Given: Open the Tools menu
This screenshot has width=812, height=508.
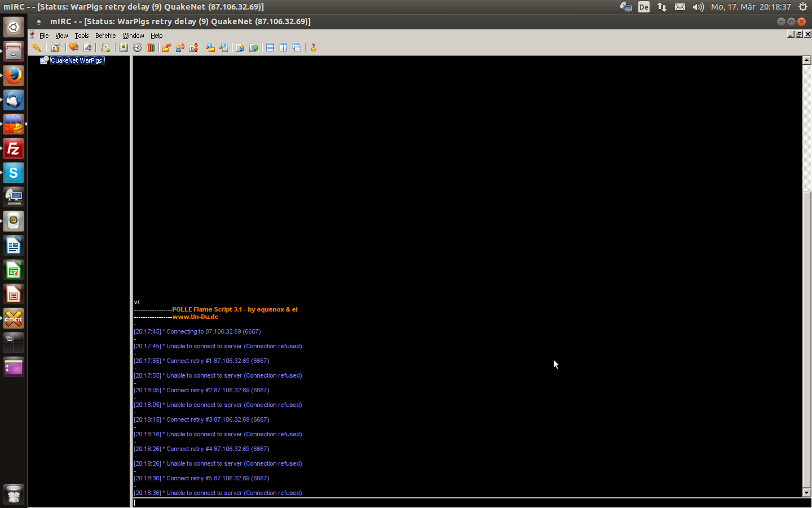Looking at the screenshot, I should point(82,36).
